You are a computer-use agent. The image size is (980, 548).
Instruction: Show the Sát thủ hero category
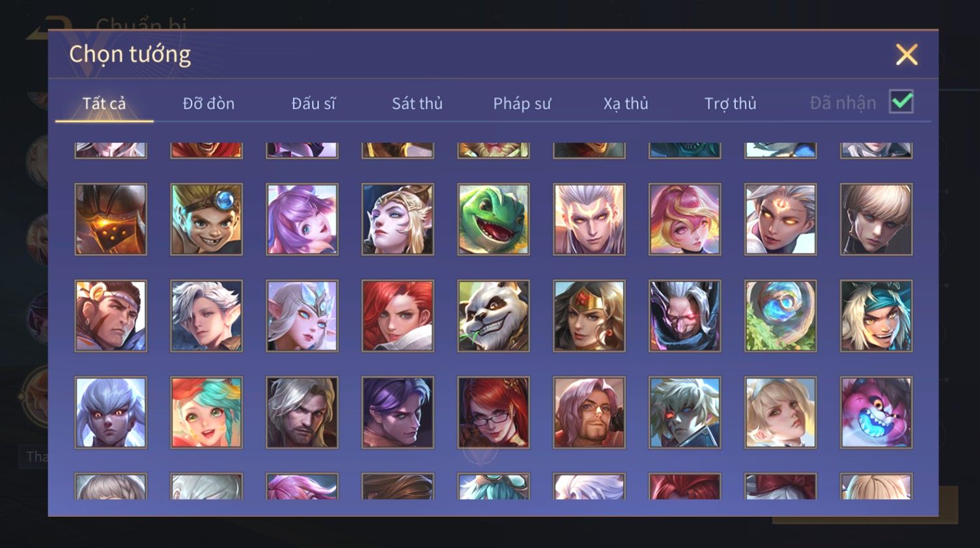[417, 104]
